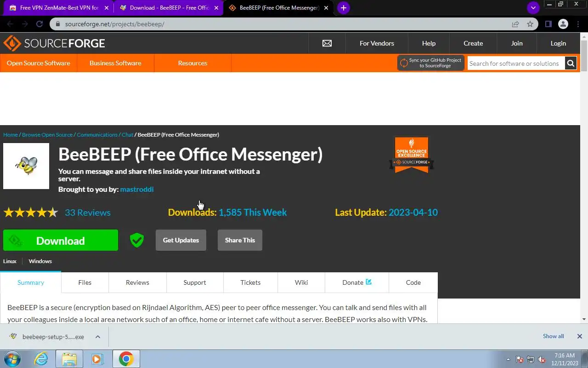Switch to the Donate tab
This screenshot has width=588, height=368.
[357, 282]
